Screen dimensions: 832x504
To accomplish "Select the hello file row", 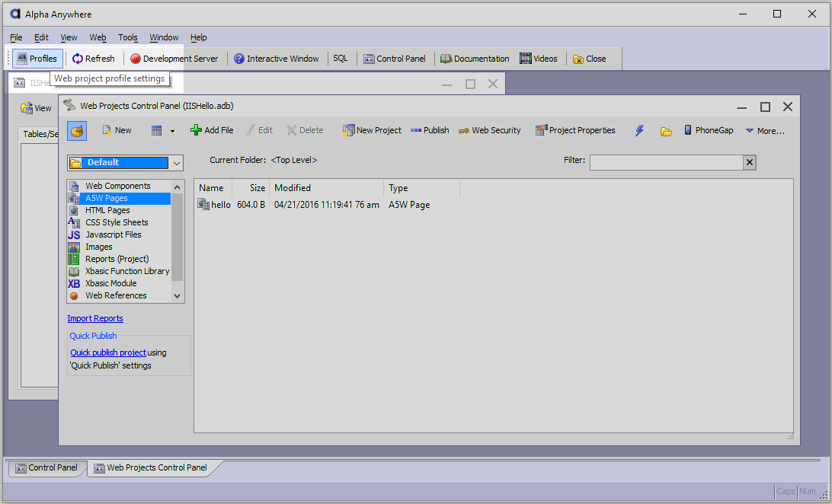I will click(314, 205).
